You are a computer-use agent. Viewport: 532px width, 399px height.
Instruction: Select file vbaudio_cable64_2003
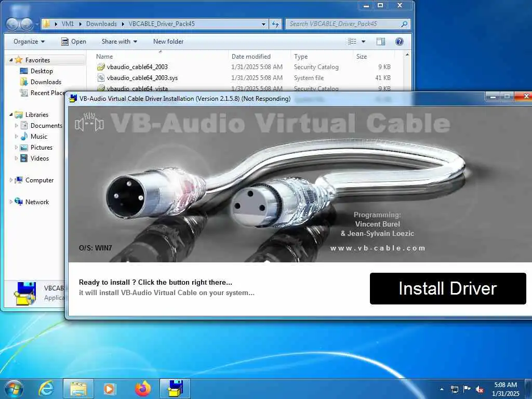(137, 67)
